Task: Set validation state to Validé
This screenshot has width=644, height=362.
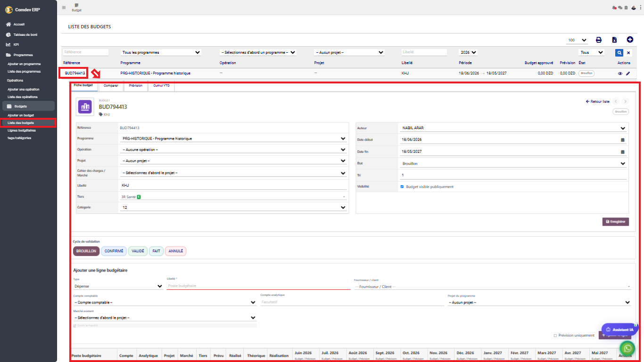Action: 138,251
